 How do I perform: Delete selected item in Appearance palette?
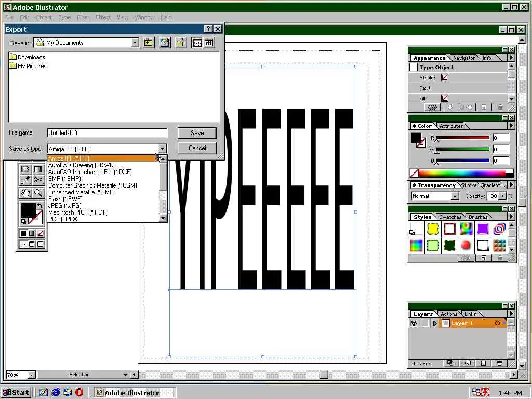[x=500, y=108]
